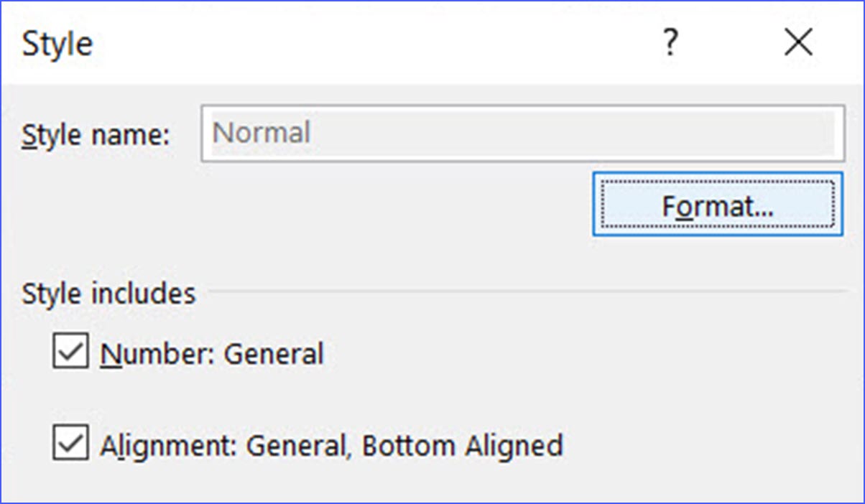Select the Alignment: General, Bottom Aligned label
The height and width of the screenshot is (504, 865).
pos(330,445)
